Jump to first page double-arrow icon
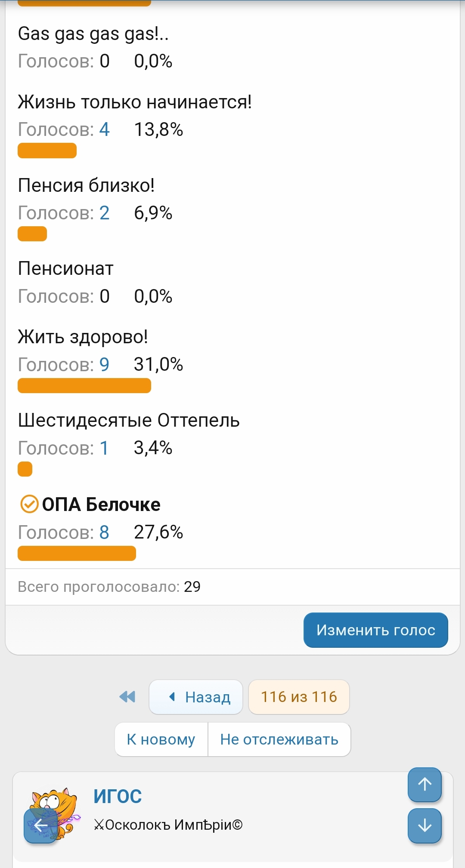Image resolution: width=465 pixels, height=868 pixels. point(127,697)
